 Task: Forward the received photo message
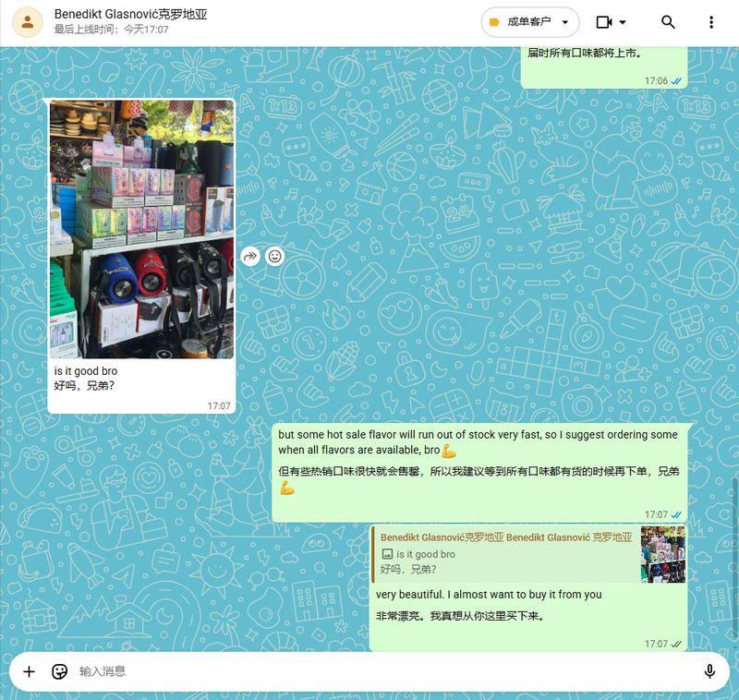tap(250, 256)
